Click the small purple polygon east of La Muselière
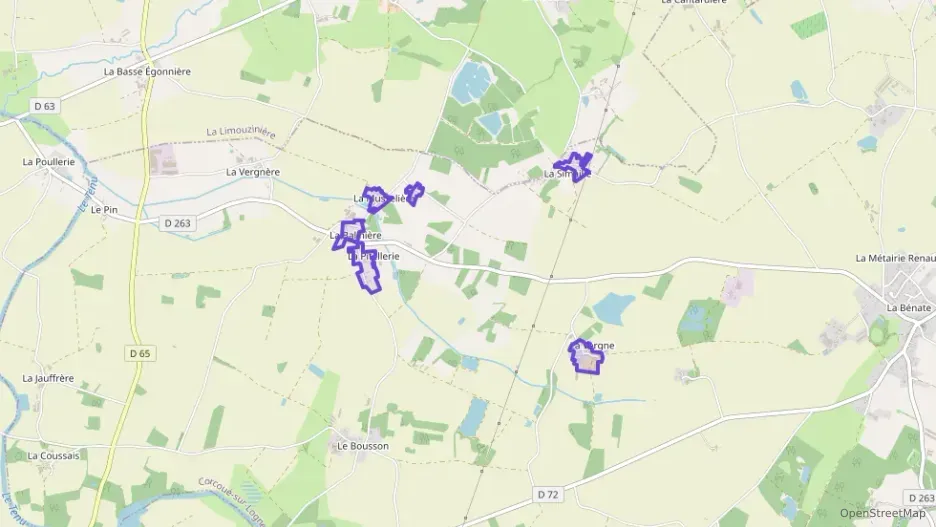 click(x=414, y=193)
